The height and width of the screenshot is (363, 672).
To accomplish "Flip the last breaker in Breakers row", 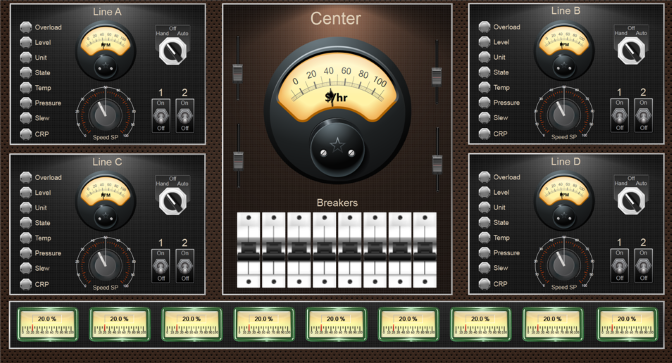I will point(425,250).
